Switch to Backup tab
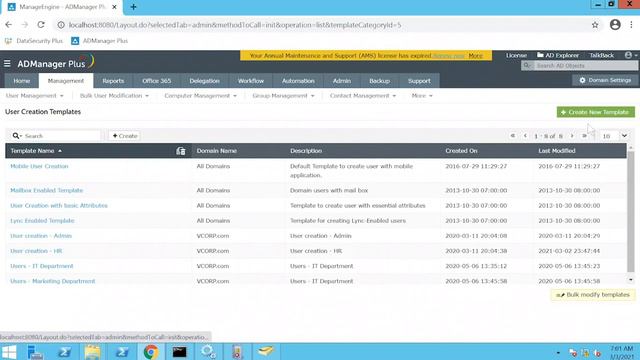Viewport: 640px width, 360px height. (x=379, y=81)
